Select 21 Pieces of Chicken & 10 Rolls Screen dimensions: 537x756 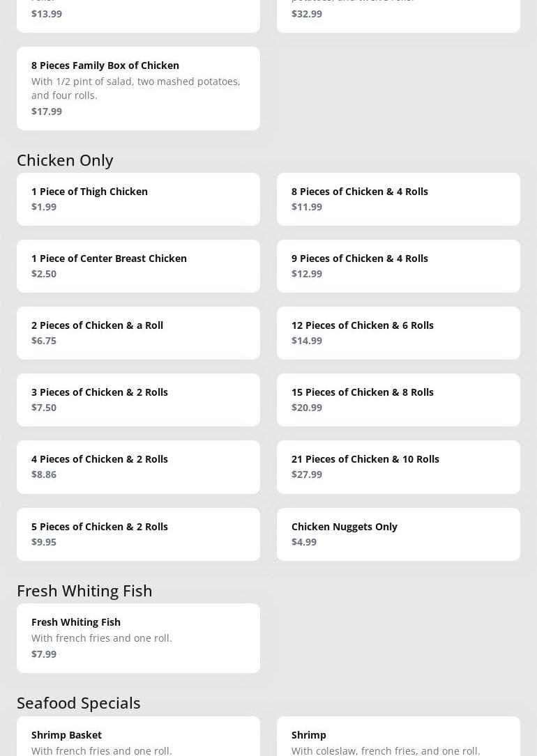[398, 466]
